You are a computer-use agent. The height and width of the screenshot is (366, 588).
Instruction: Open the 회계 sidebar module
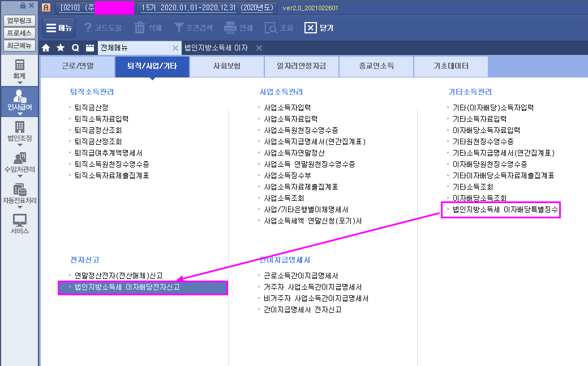19,70
